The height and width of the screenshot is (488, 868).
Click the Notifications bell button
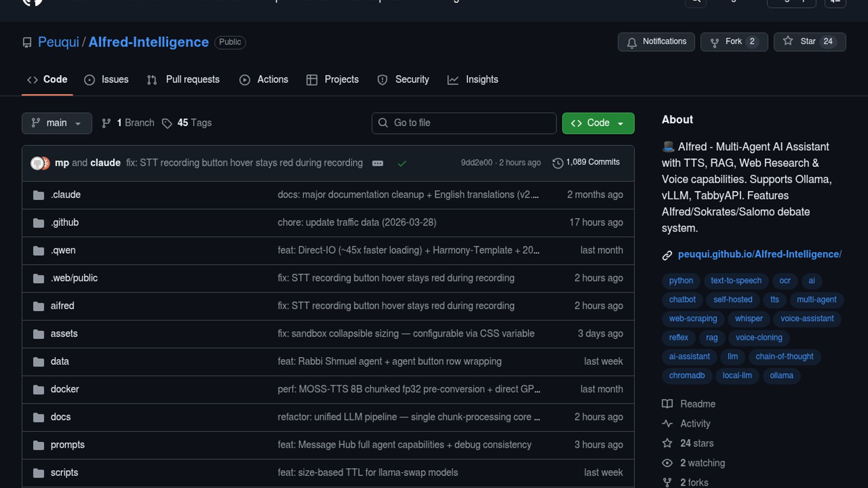tap(656, 42)
